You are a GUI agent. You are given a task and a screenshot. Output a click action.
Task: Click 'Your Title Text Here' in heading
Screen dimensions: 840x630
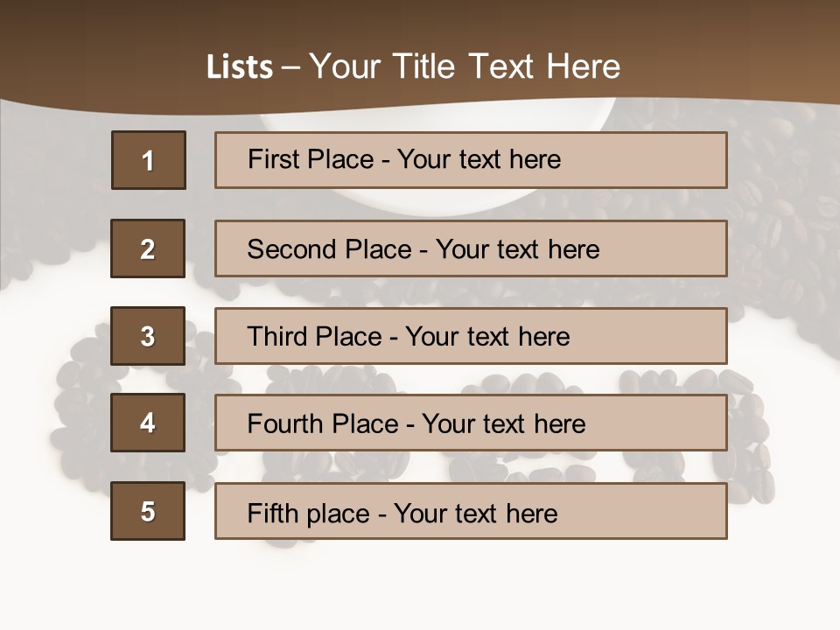(x=465, y=67)
